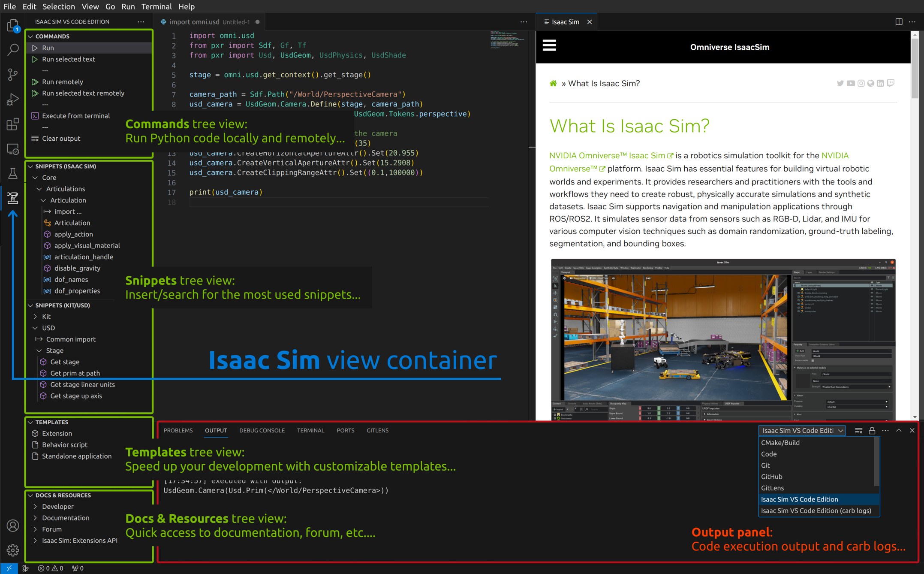Open the Testing flask view
This screenshot has height=574, width=924.
13,173
